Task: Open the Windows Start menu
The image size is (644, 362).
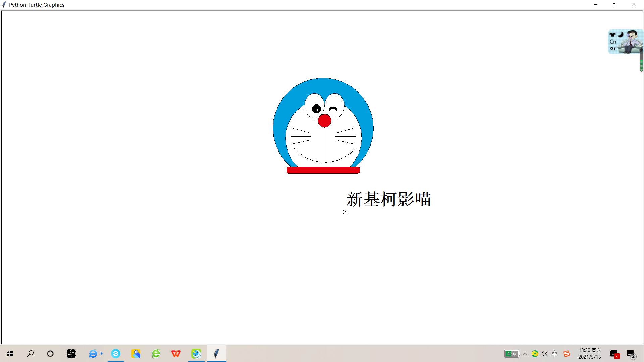Action: tap(10, 354)
